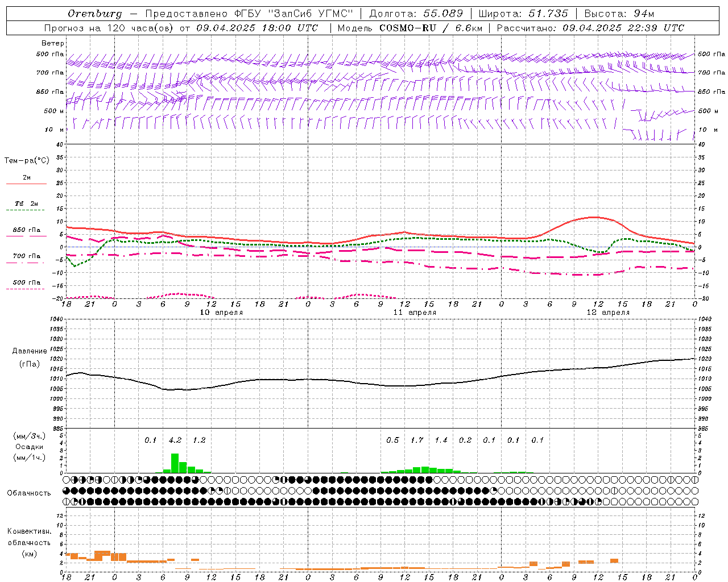Click the 'Долгота: 55.089' header value
Image resolution: width=728 pixels, height=582 pixels.
(416, 14)
